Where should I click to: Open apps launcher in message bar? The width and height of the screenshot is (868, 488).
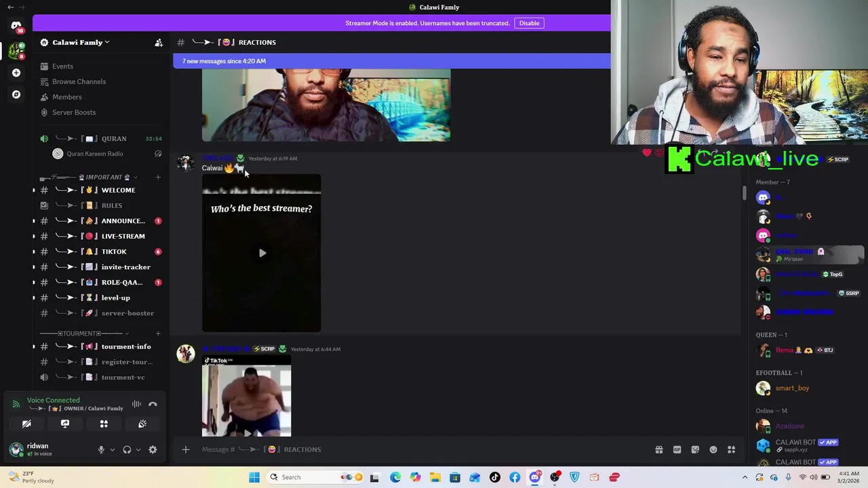tap(732, 449)
